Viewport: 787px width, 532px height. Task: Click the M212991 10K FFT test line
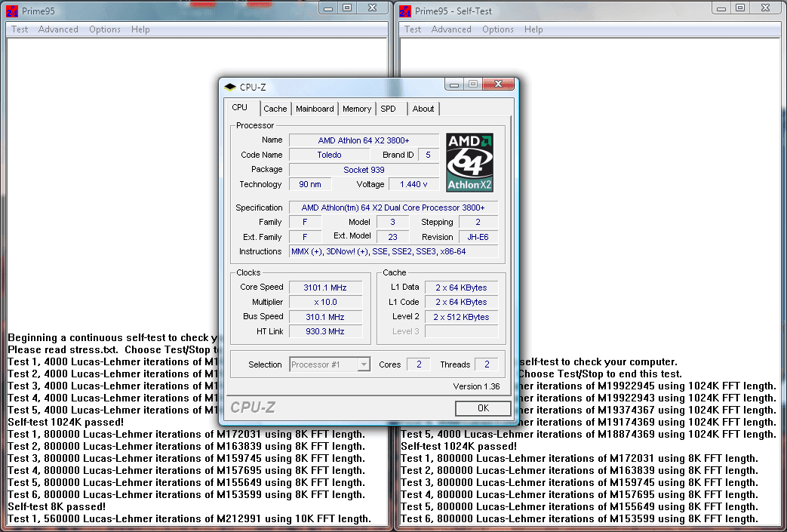pyautogui.click(x=189, y=518)
